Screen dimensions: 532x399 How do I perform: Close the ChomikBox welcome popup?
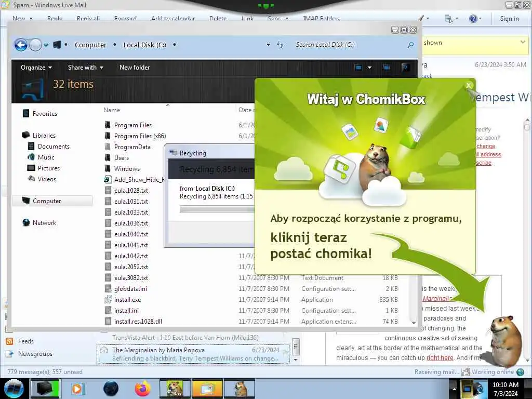[x=469, y=86]
